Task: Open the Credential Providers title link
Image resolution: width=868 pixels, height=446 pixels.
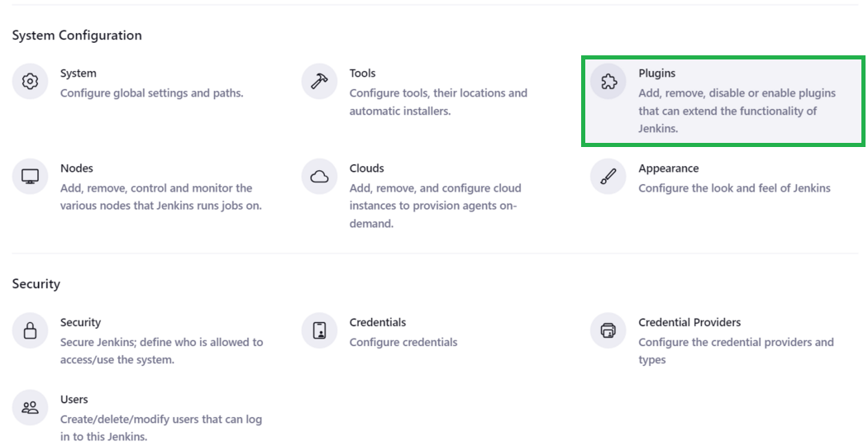Action: pyautogui.click(x=689, y=322)
